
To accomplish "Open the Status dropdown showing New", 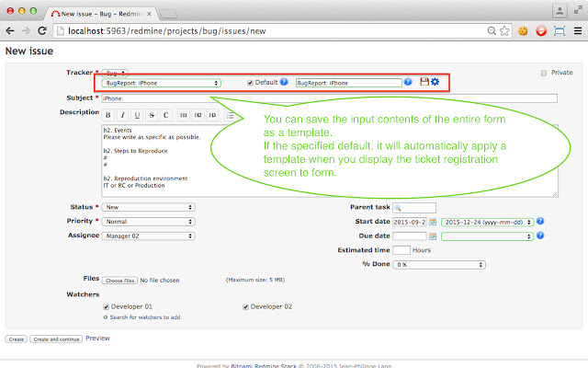I will coord(149,207).
